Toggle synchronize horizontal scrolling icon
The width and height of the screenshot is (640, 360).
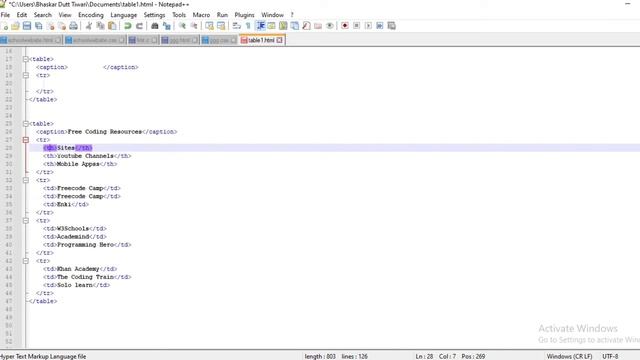(221, 26)
